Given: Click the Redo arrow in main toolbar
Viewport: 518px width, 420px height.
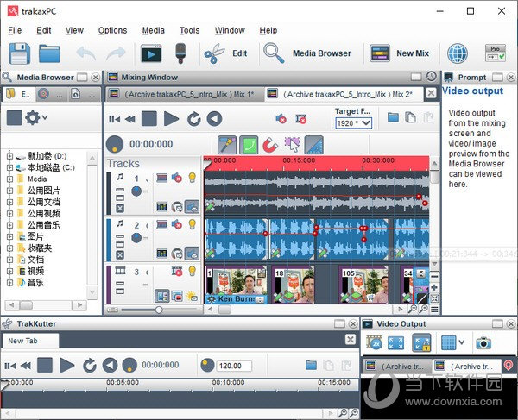Looking at the screenshot, I should coord(116,53).
